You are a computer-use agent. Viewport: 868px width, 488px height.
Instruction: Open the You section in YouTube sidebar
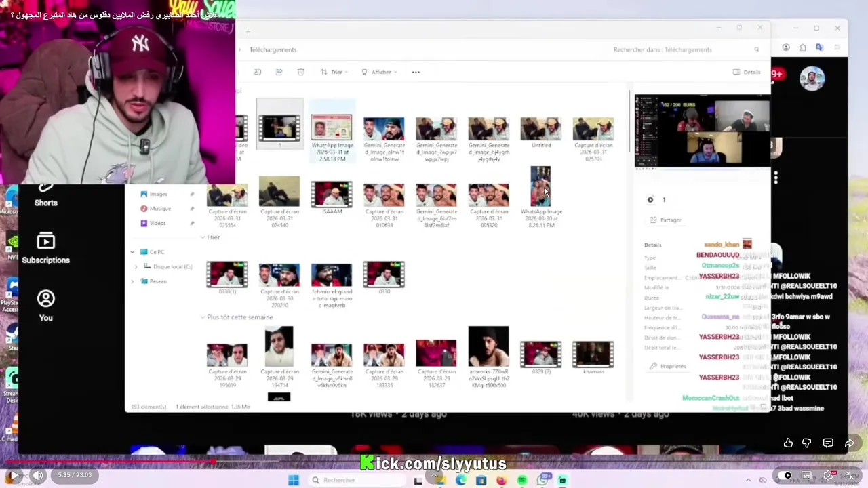point(45,306)
